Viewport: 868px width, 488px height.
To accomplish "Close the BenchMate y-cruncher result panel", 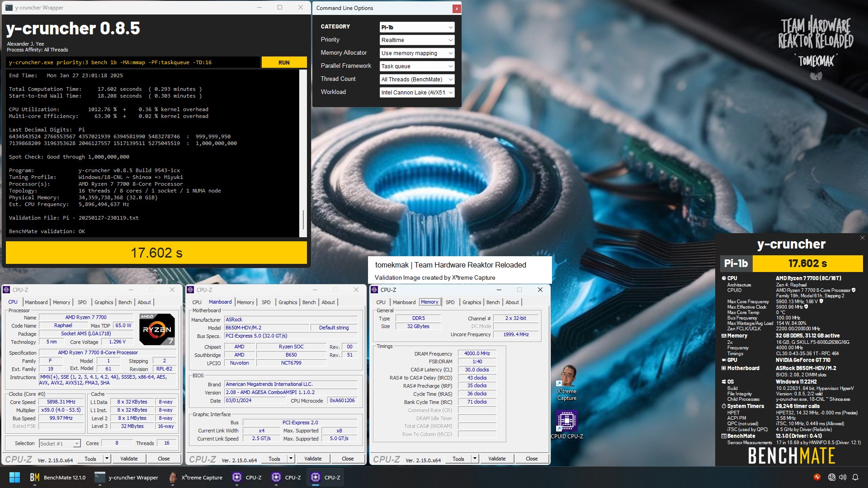I will (862, 238).
